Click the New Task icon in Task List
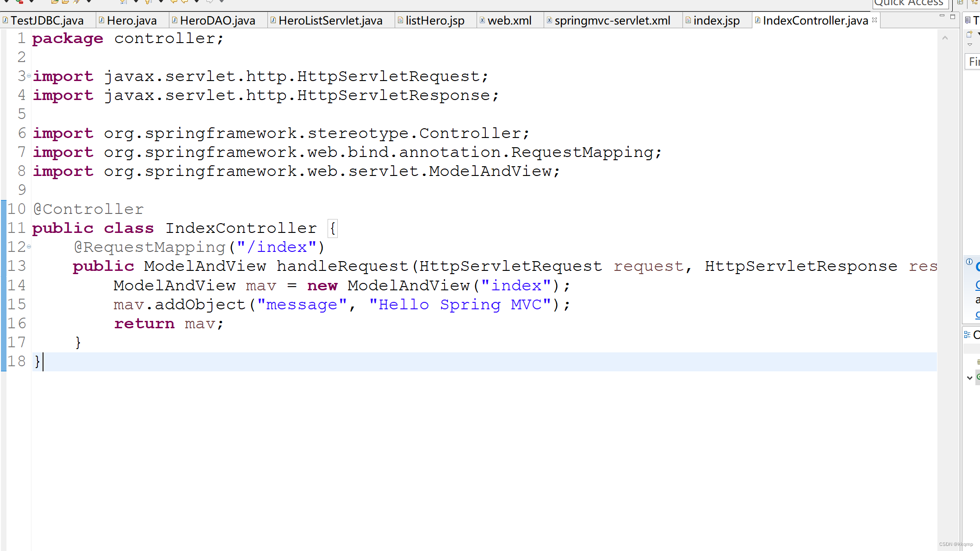The width and height of the screenshot is (980, 551). [969, 34]
